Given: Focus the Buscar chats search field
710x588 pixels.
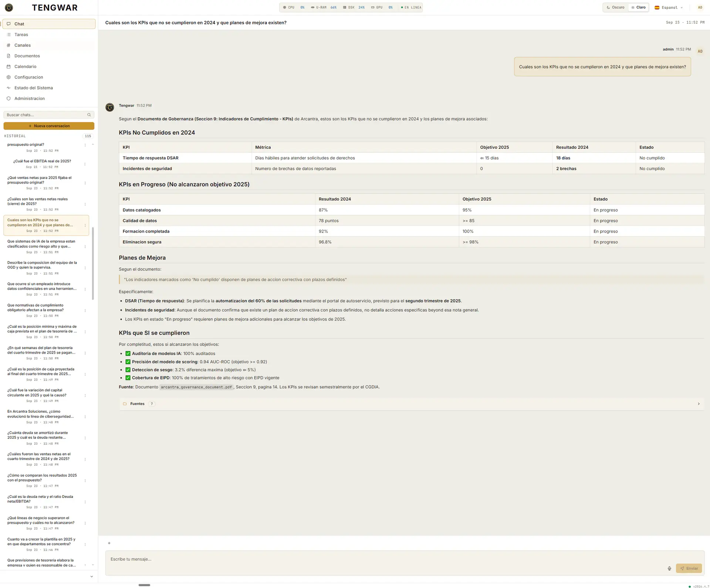Looking at the screenshot, I should (x=49, y=115).
